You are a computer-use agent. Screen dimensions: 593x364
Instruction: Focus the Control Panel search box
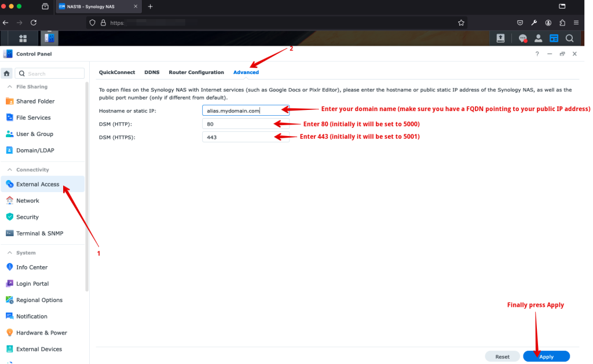(x=50, y=73)
